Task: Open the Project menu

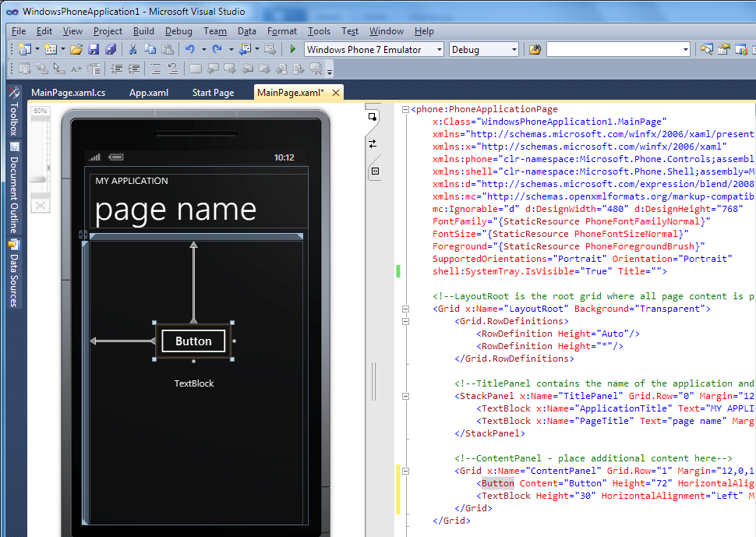Action: [x=108, y=31]
